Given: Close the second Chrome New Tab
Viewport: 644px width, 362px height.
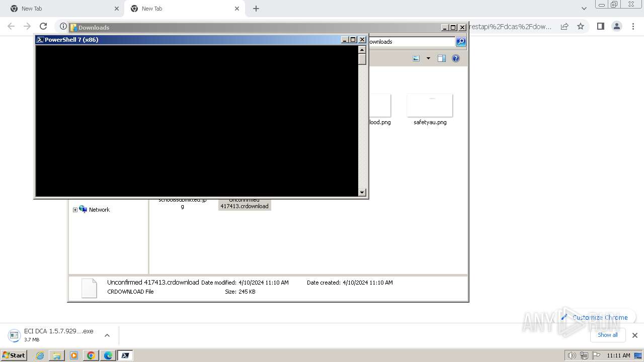Looking at the screenshot, I should pyautogui.click(x=237, y=9).
